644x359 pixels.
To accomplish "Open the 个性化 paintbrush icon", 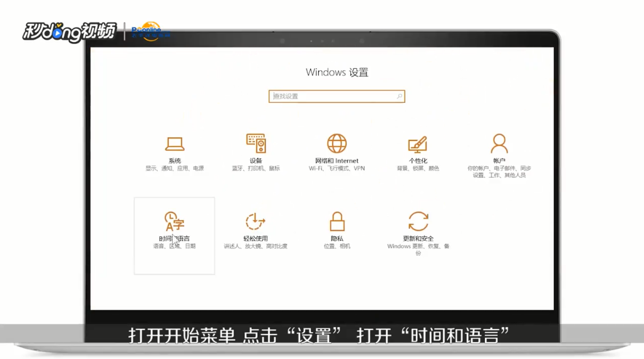I will [x=418, y=144].
